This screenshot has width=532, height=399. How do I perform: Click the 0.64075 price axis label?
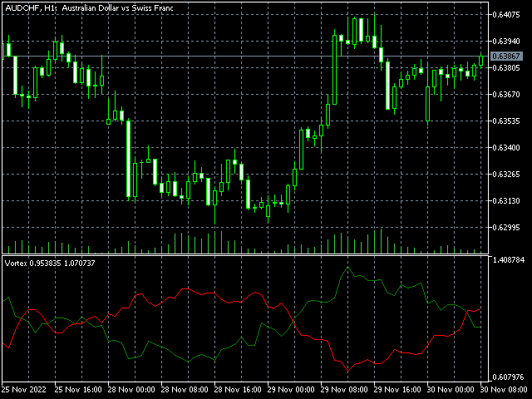click(506, 15)
